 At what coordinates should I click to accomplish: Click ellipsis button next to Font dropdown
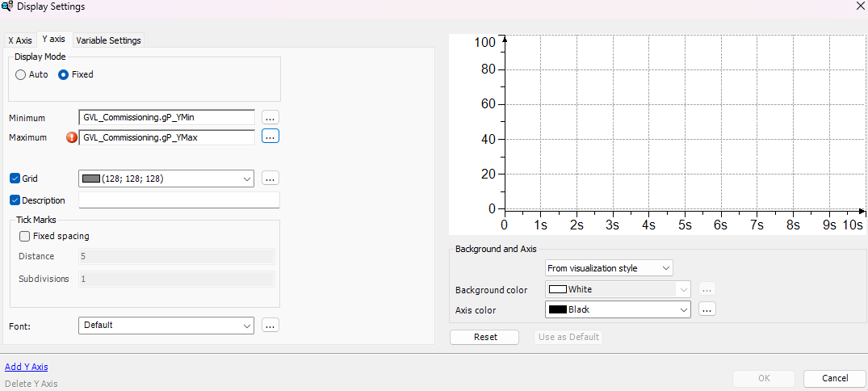tap(270, 326)
